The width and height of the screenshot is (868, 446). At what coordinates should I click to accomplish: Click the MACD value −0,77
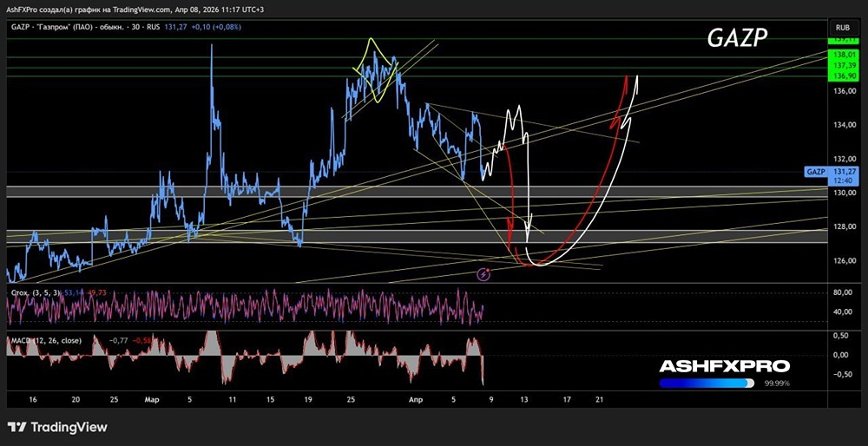click(x=118, y=341)
